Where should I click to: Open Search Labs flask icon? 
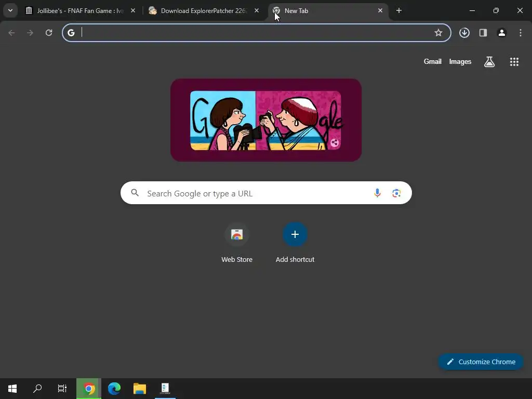489,61
